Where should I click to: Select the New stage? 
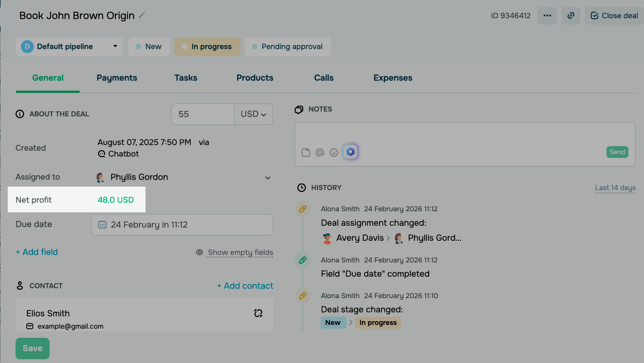pyautogui.click(x=149, y=47)
